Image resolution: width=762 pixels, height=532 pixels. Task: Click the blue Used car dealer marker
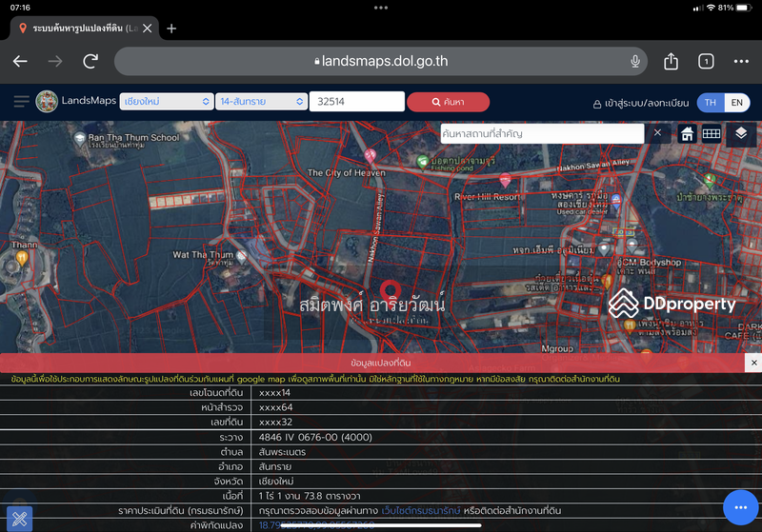pos(615,201)
